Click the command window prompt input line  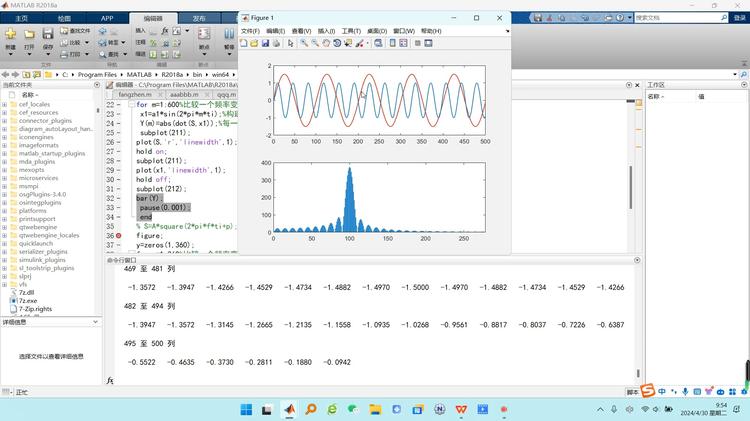373,381
